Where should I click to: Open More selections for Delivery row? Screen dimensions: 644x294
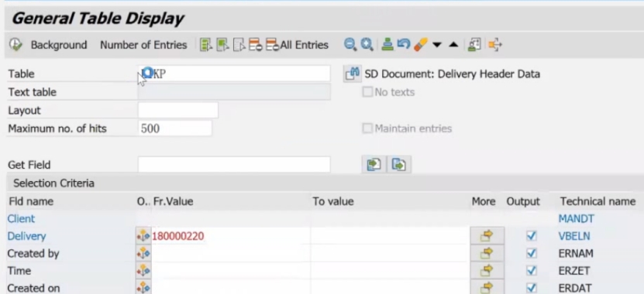(x=487, y=236)
